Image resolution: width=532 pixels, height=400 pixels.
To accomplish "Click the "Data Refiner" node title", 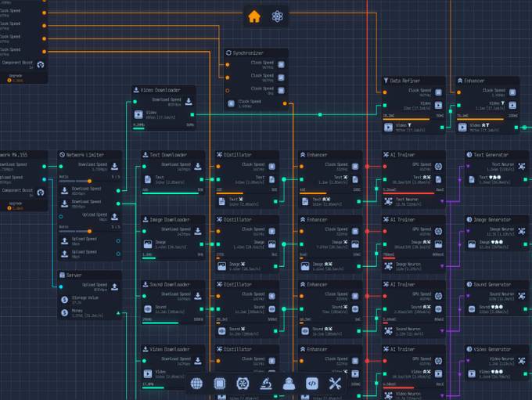I will click(x=404, y=81).
